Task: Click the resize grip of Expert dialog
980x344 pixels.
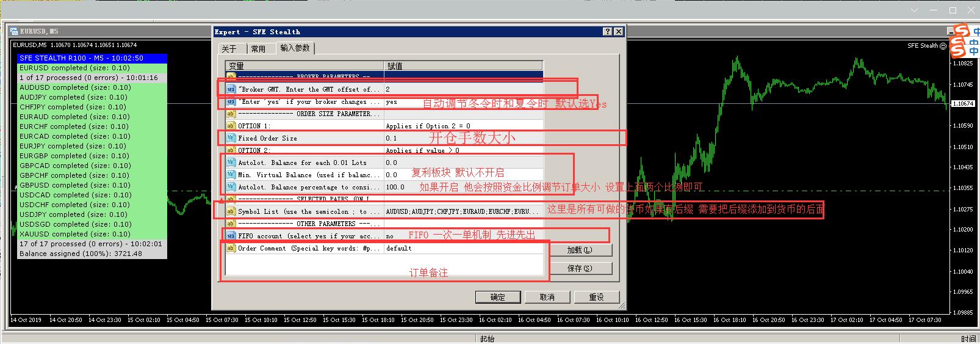Action: pyautogui.click(x=621, y=304)
